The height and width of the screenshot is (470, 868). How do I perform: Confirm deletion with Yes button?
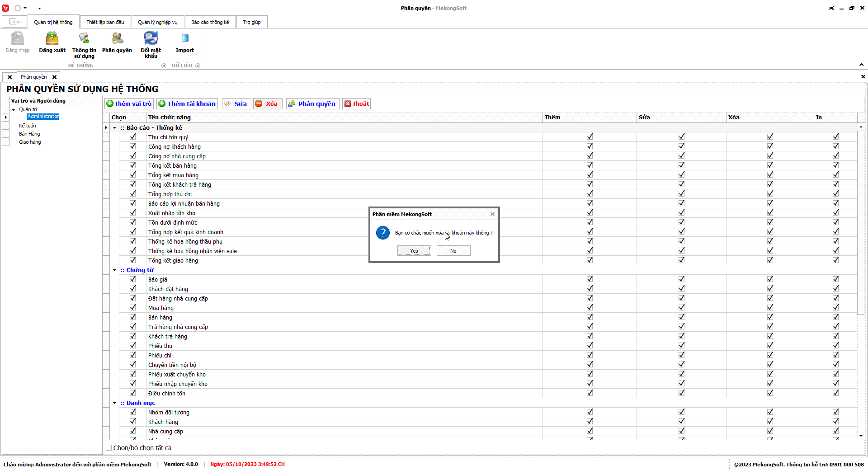point(414,251)
